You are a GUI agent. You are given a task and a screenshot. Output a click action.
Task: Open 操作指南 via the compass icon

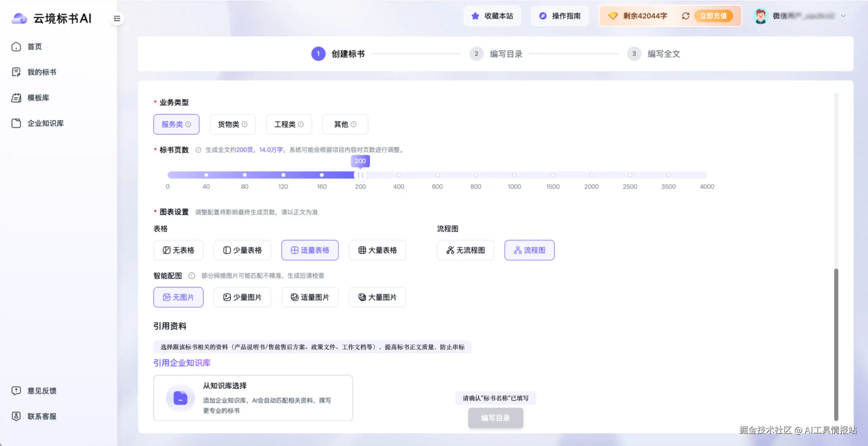[x=543, y=16]
